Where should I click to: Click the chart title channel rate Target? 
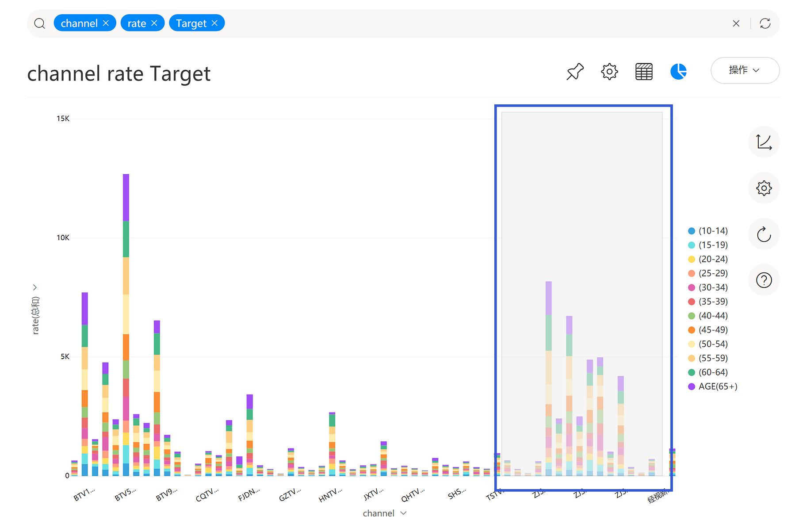(x=119, y=74)
